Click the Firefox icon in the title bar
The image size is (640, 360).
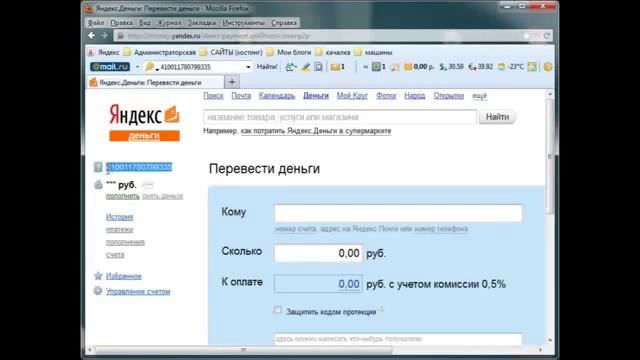click(x=89, y=8)
